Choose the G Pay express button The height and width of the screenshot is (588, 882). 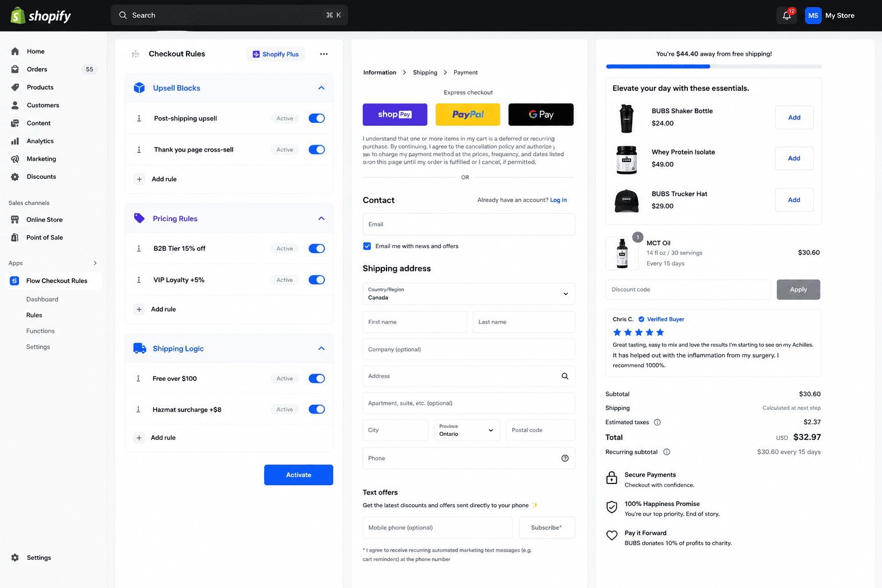(x=541, y=114)
